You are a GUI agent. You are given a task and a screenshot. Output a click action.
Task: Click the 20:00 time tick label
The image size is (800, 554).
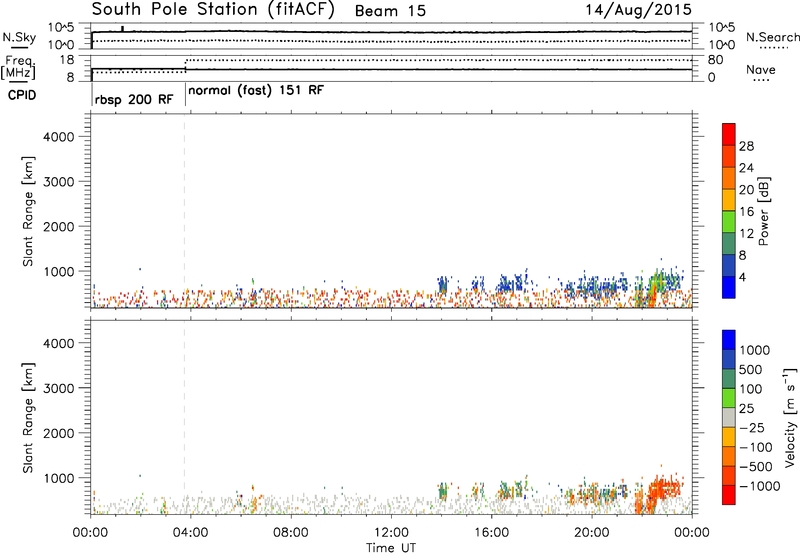(592, 533)
